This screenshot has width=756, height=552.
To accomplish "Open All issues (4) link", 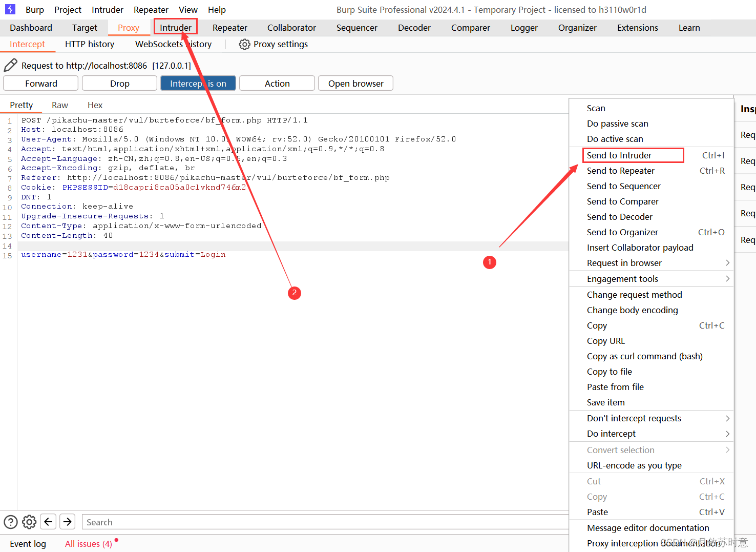I will (89, 544).
